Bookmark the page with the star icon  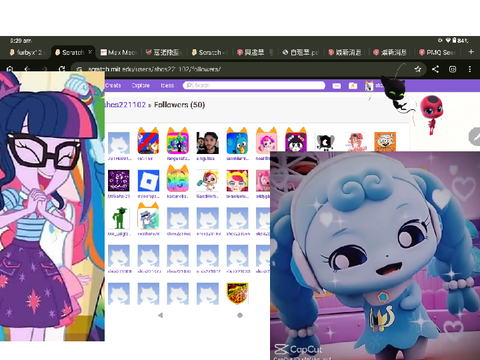(418, 69)
